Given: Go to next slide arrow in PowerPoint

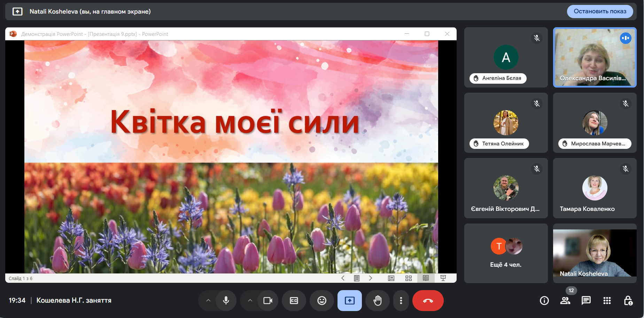Looking at the screenshot, I should pos(370,278).
